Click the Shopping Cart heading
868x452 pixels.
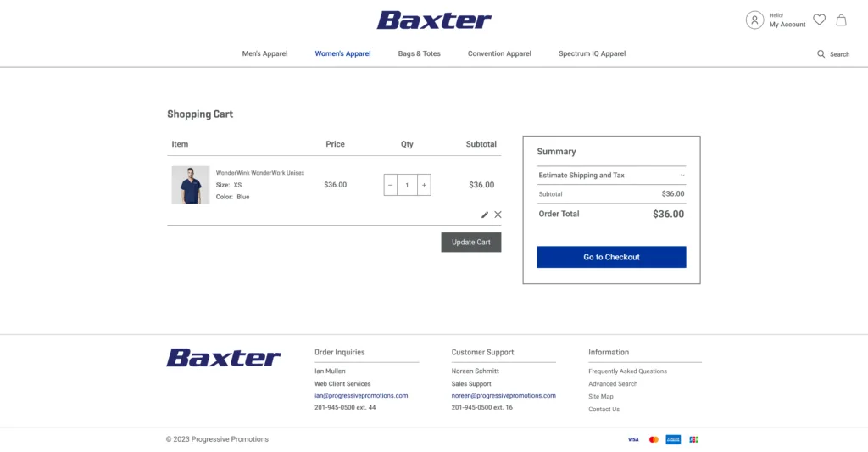[x=200, y=114]
